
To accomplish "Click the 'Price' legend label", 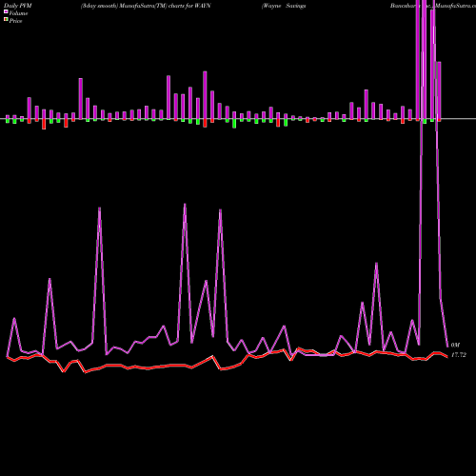I will 15,21.
